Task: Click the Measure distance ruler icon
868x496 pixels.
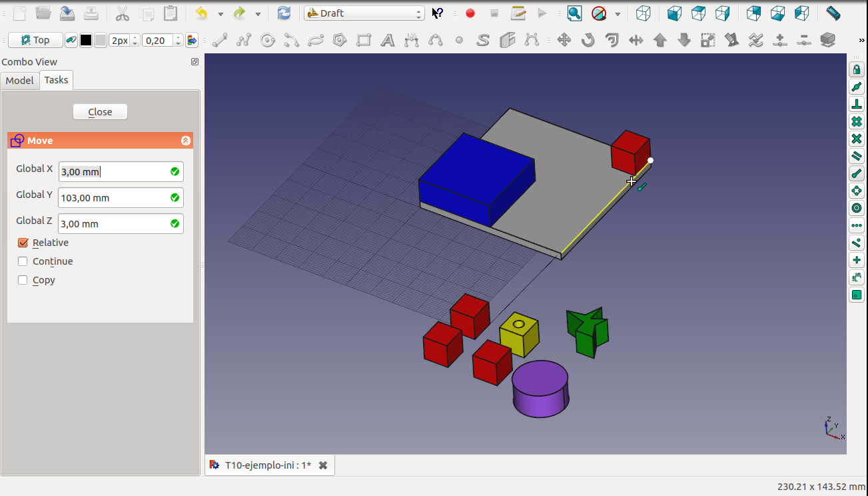Action: coord(833,13)
